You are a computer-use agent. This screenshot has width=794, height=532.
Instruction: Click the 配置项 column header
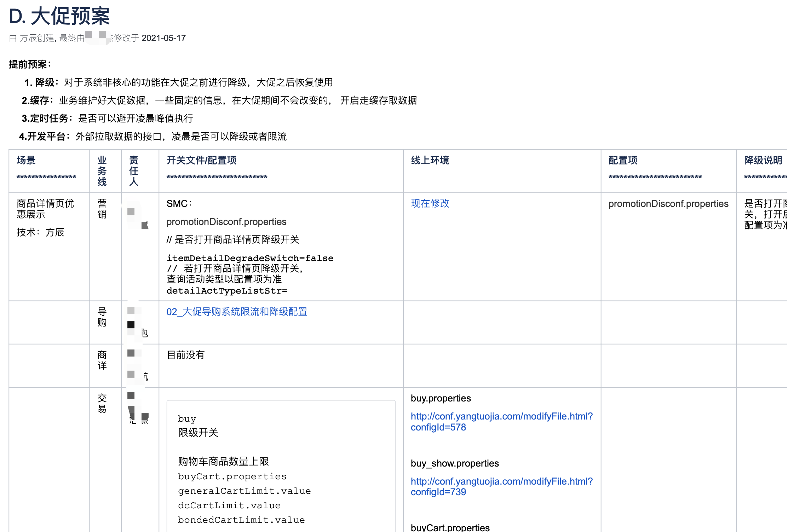pyautogui.click(x=623, y=160)
